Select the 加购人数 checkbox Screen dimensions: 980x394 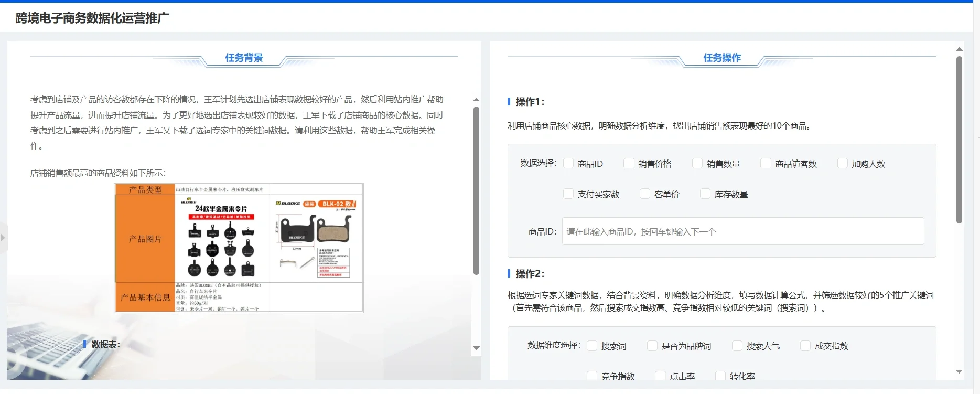(843, 163)
